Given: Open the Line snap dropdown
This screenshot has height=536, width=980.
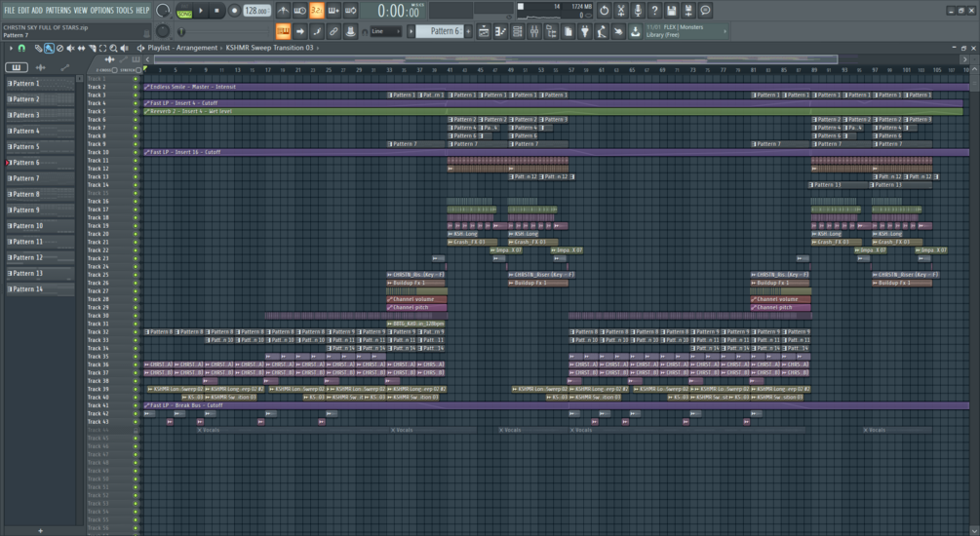Looking at the screenshot, I should [385, 31].
